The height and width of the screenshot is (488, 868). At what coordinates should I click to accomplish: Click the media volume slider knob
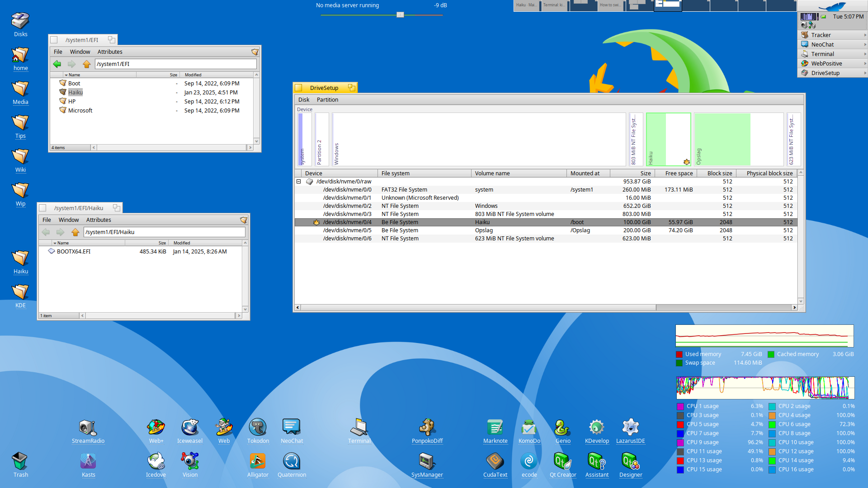click(x=400, y=15)
